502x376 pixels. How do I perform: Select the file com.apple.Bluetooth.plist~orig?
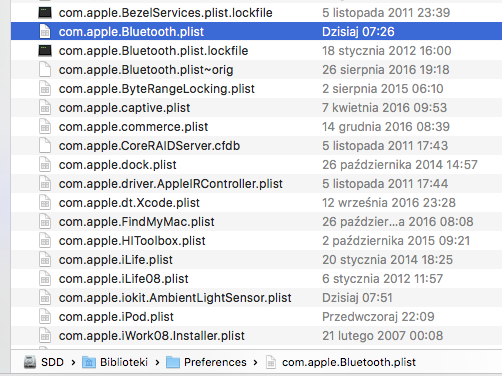[146, 70]
